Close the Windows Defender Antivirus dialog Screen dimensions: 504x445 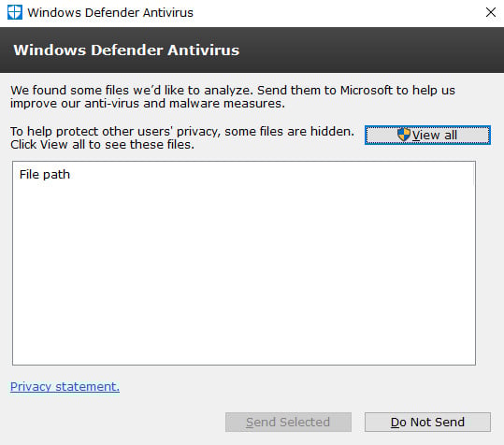click(x=491, y=12)
